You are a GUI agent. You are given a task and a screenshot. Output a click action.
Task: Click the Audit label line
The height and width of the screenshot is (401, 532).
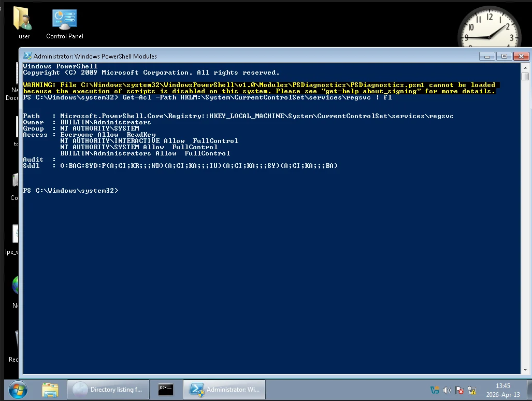click(x=39, y=160)
